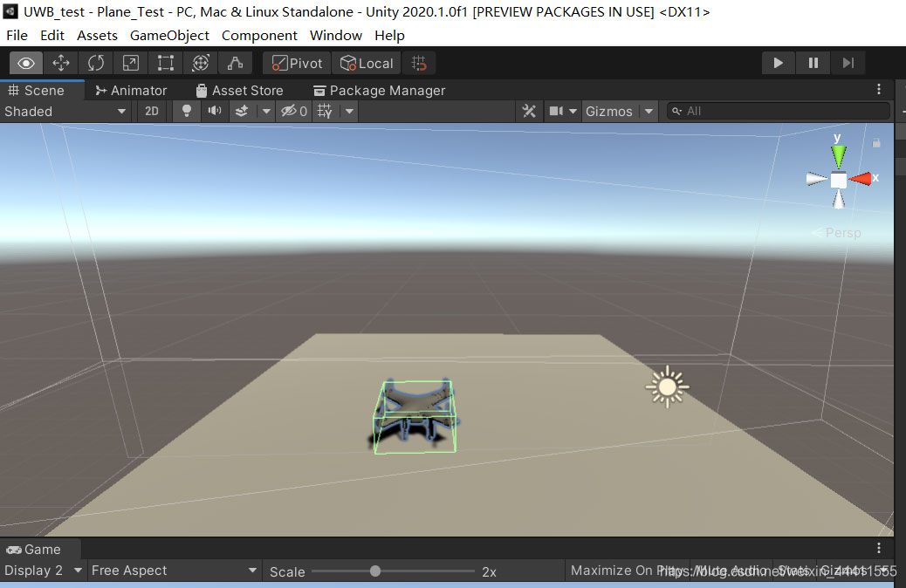Toggle scene view rotation lock icon
This screenshot has height=588, width=906.
[x=876, y=143]
